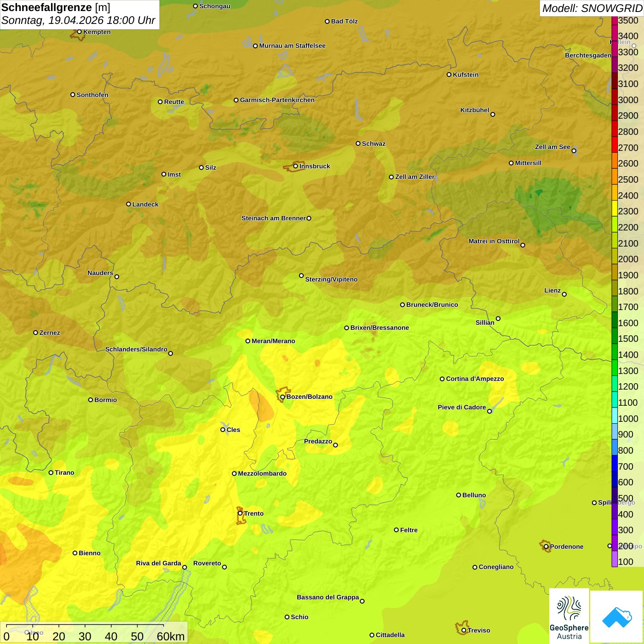The image size is (644, 644).
Task: Click the '2000' legend value
Action: [x=628, y=259]
